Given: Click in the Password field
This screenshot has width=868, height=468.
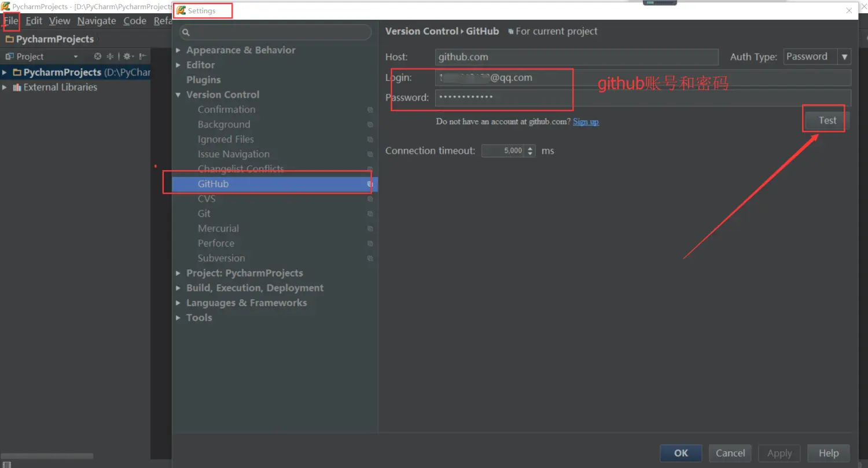Looking at the screenshot, I should 643,97.
